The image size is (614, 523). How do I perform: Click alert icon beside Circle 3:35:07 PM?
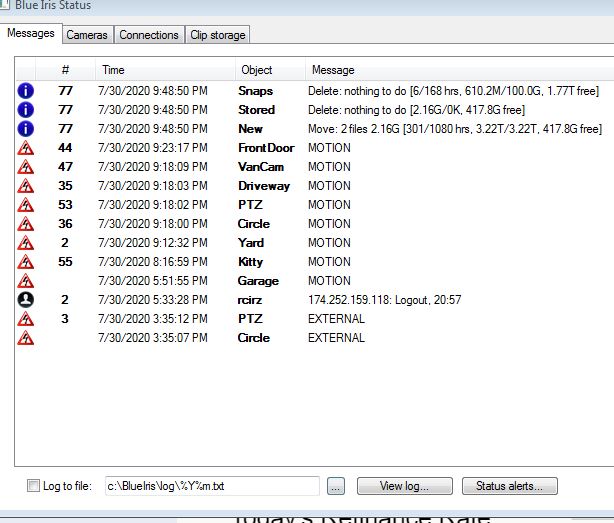click(25, 338)
